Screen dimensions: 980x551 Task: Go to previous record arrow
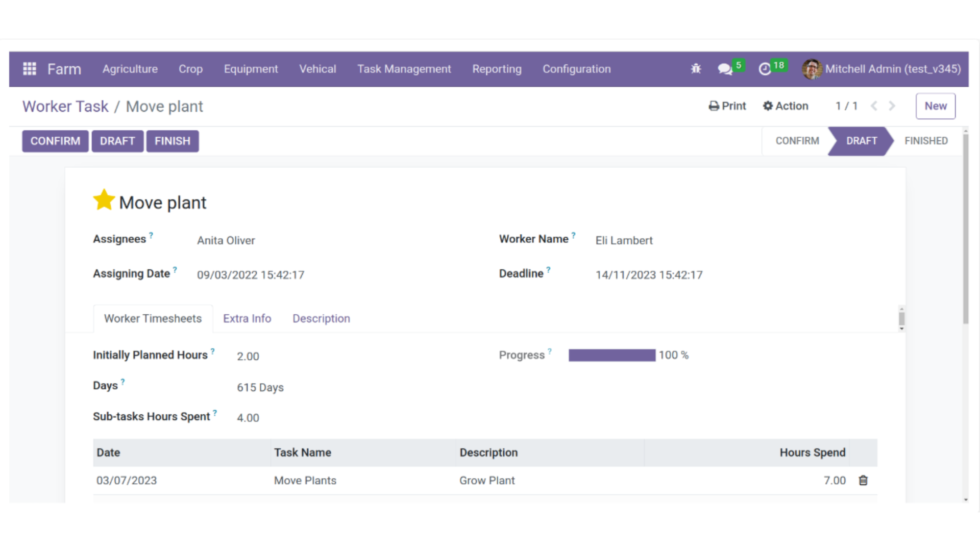(x=874, y=106)
